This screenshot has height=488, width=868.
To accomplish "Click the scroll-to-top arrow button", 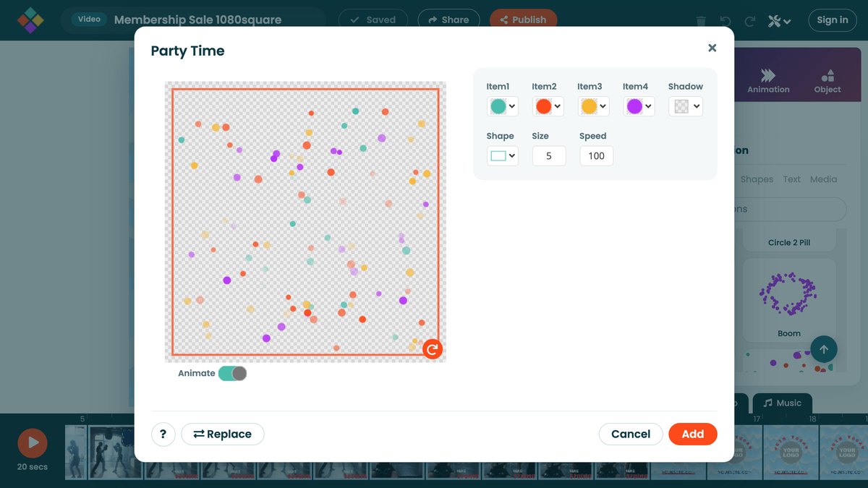I will [x=824, y=349].
